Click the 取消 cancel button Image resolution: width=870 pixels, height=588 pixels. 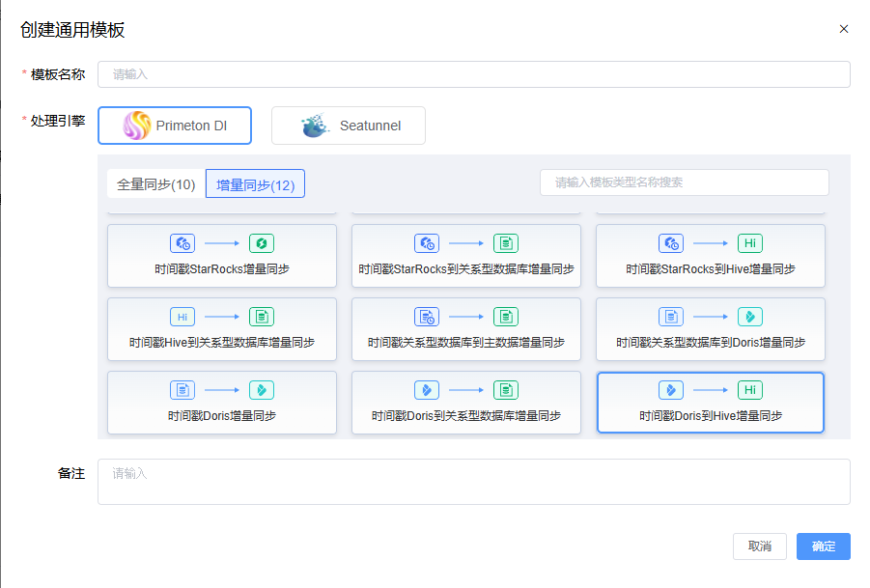pyautogui.click(x=759, y=546)
